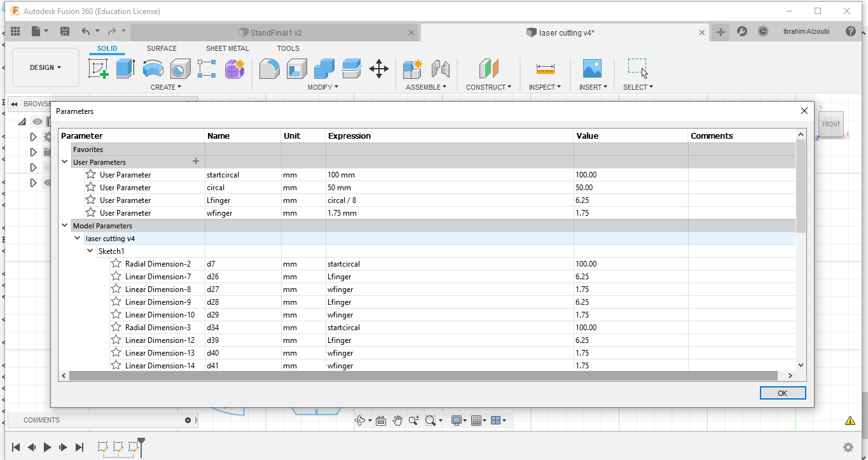Toggle favorite star for Linear Dimension-7
This screenshot has height=460, width=868.
(116, 276)
